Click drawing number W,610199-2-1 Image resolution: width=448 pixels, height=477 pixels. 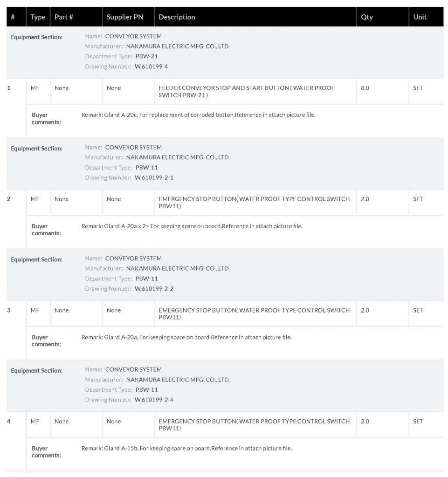(154, 177)
